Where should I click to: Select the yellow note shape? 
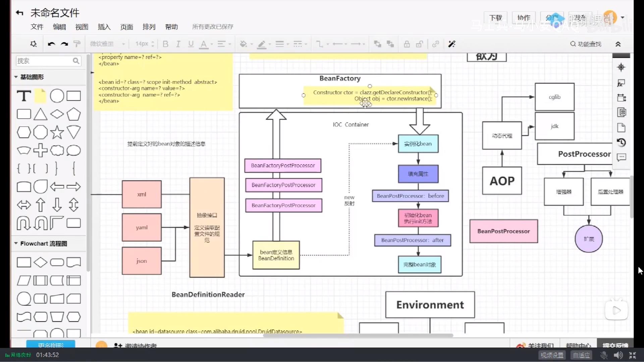pos(40,96)
